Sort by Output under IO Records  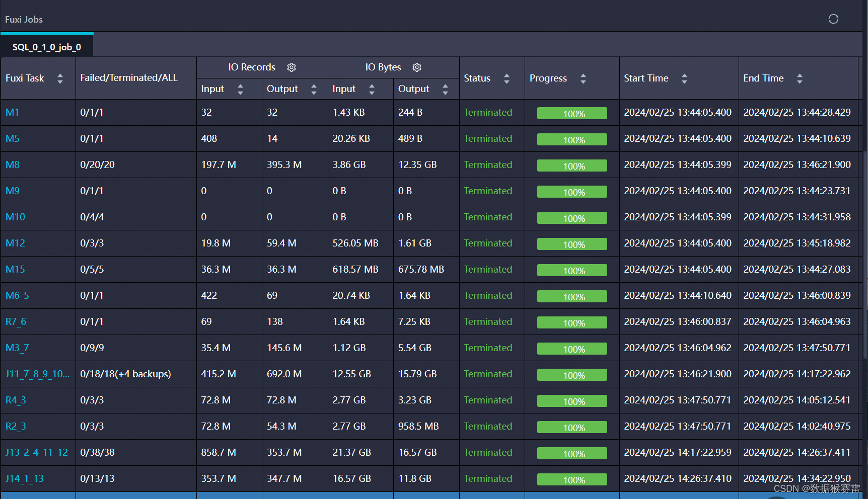pyautogui.click(x=314, y=89)
